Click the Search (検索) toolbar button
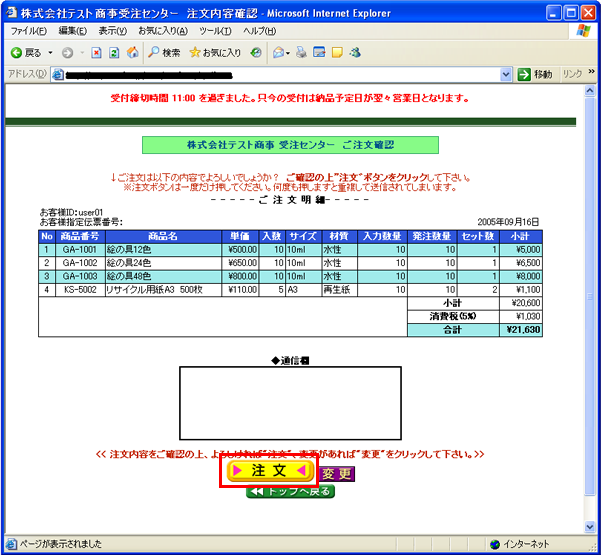The width and height of the screenshot is (601, 555). click(x=164, y=53)
